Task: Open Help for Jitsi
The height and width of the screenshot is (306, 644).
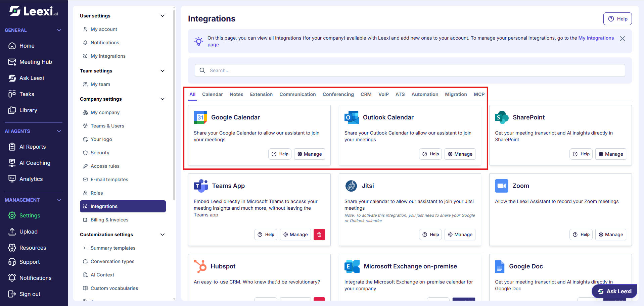Action: (x=430, y=235)
